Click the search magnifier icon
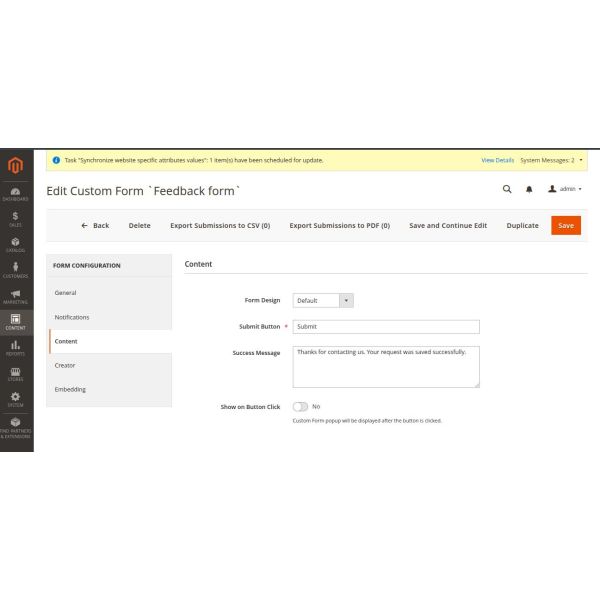The width and height of the screenshot is (600, 600). click(507, 189)
